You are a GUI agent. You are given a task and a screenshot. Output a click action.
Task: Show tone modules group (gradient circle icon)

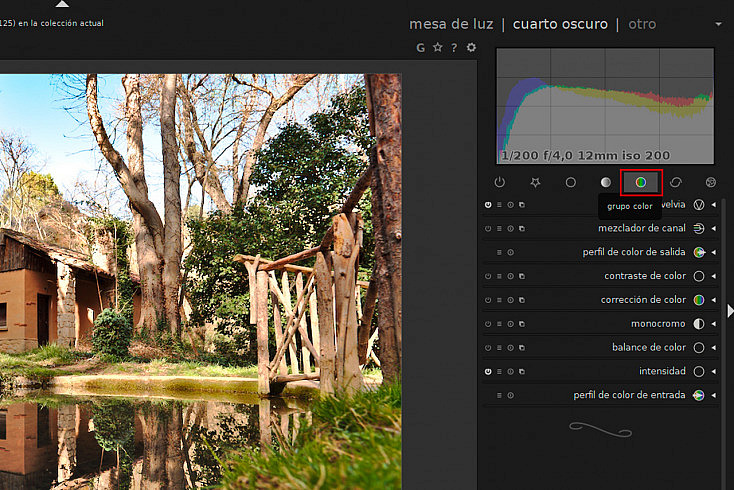pyautogui.click(x=606, y=182)
